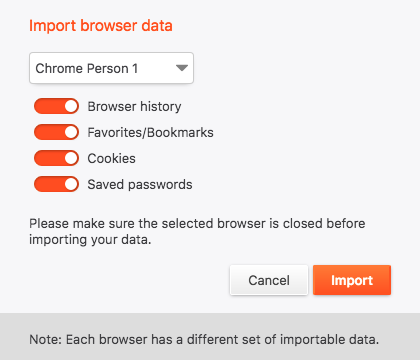Viewport: 420px width, 360px height.
Task: Start importing with the orange Import button
Action: 352,280
